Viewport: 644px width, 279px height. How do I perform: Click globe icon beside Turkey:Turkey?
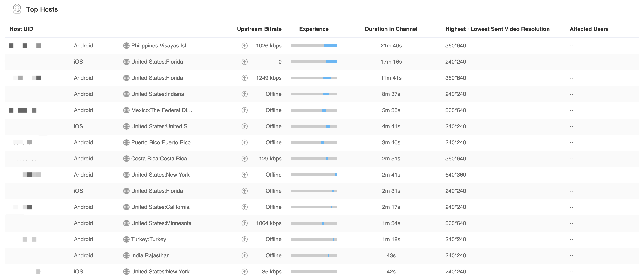tap(126, 239)
